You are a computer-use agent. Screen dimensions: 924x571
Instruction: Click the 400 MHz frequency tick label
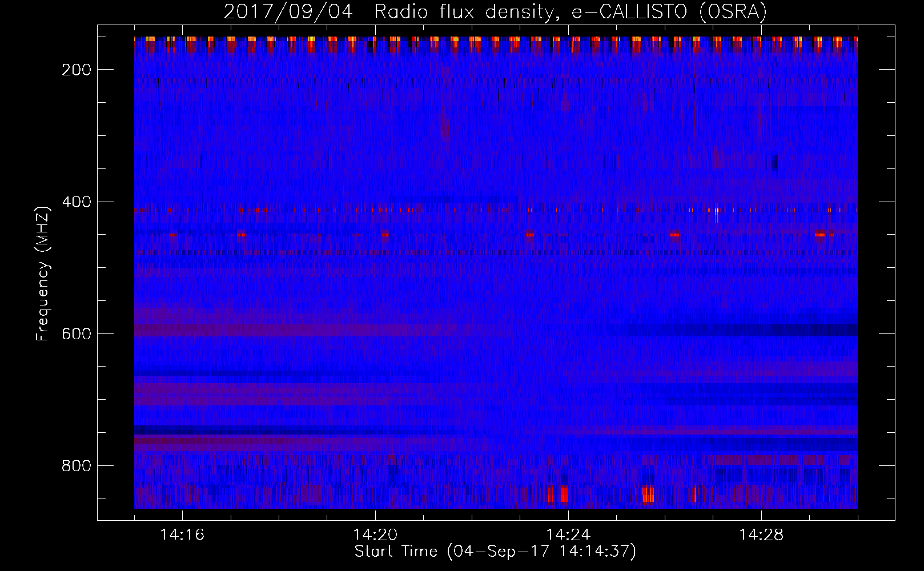pyautogui.click(x=77, y=202)
